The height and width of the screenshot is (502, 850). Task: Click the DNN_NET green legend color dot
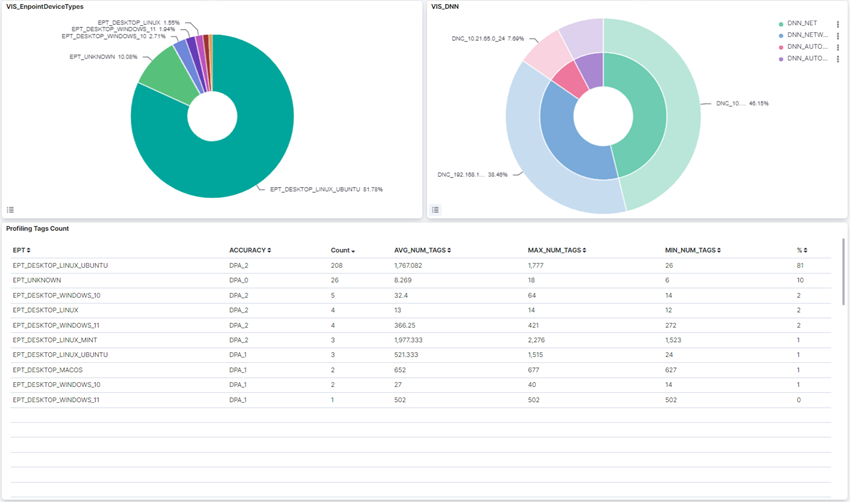coord(781,23)
